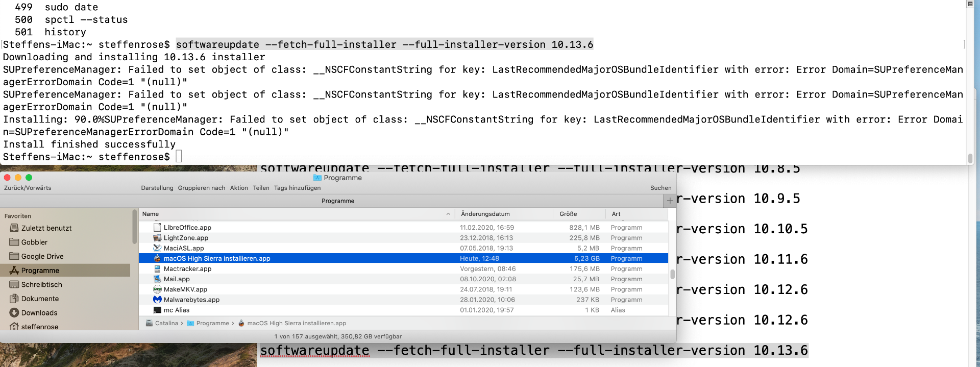Click the macOS High Sierra installer icon
Image resolution: width=980 pixels, height=367 pixels.
tap(157, 258)
